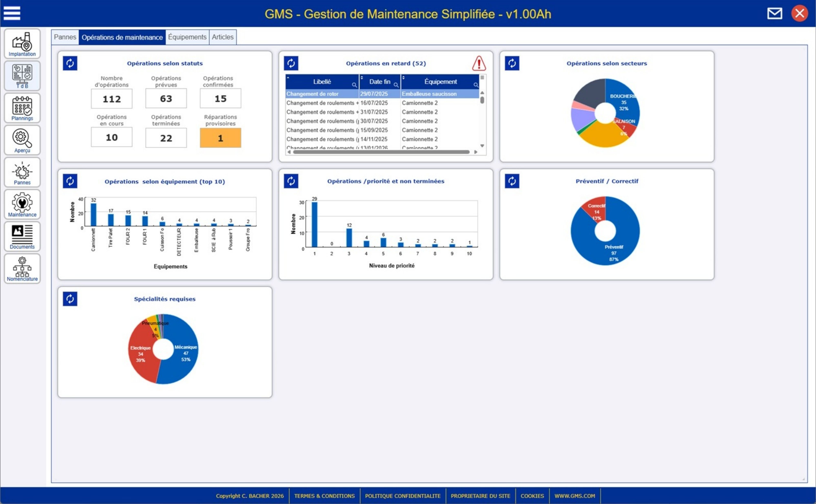Click the mail envelope icon
Screen dimensions: 816x504
[774, 14]
